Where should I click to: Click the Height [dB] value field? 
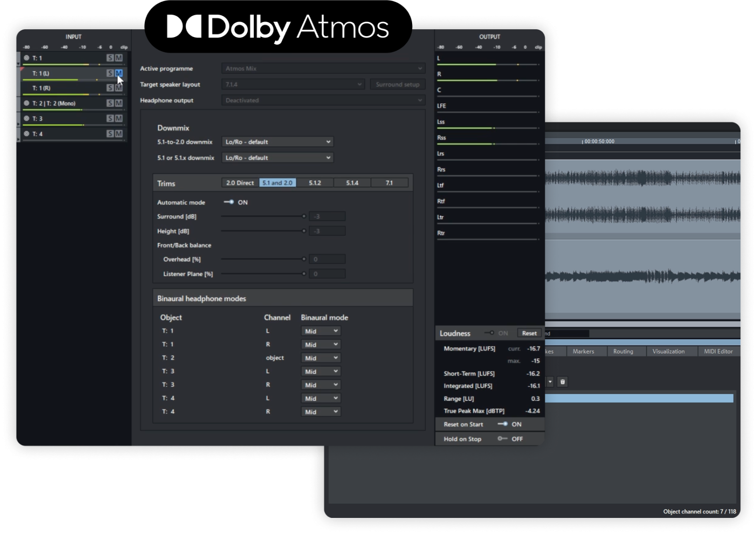327,231
